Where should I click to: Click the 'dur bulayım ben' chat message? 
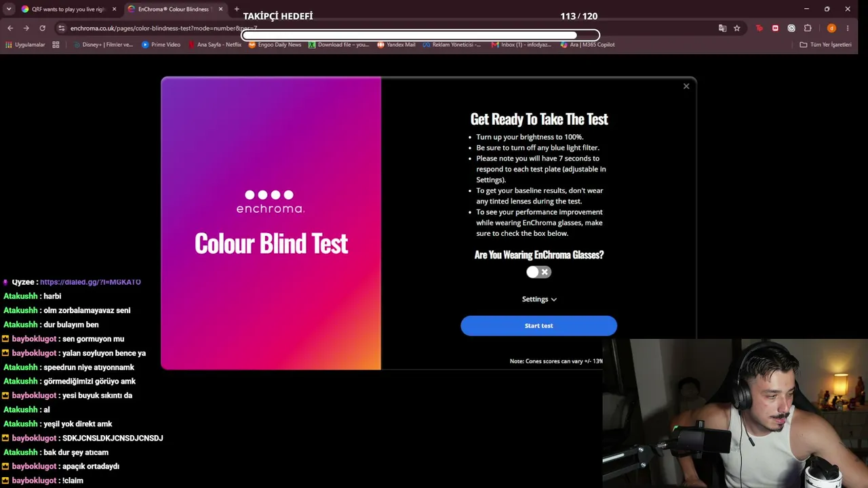click(71, 325)
